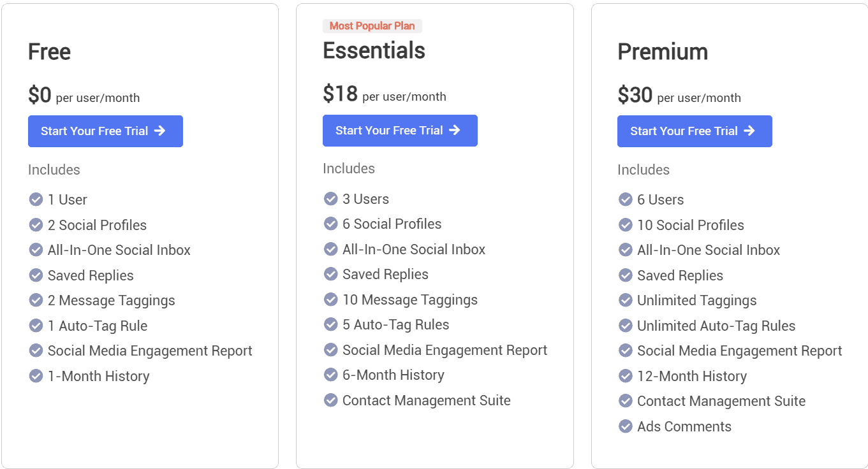Click the checkmark beside 6-Month History

[x=330, y=375]
